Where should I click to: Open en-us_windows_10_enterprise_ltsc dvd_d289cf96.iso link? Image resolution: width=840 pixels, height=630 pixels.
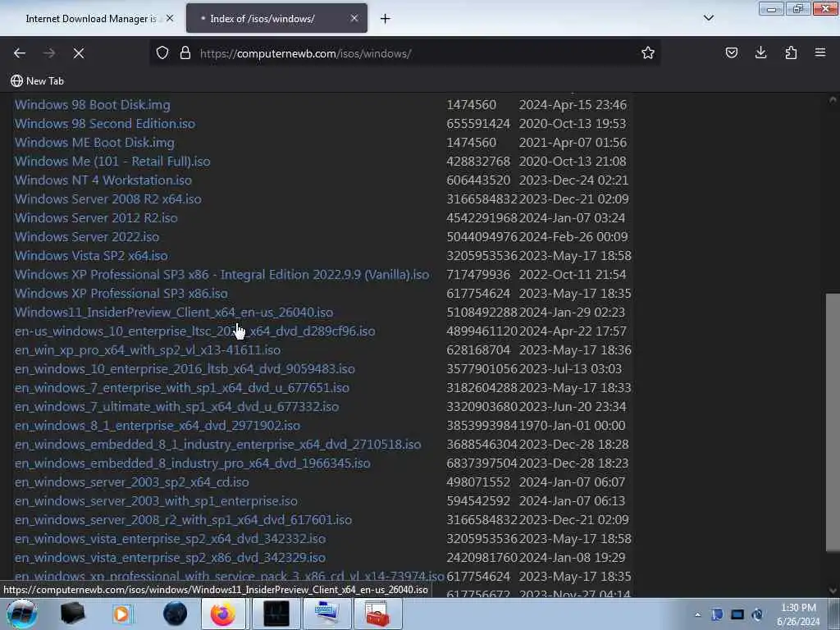194,331
